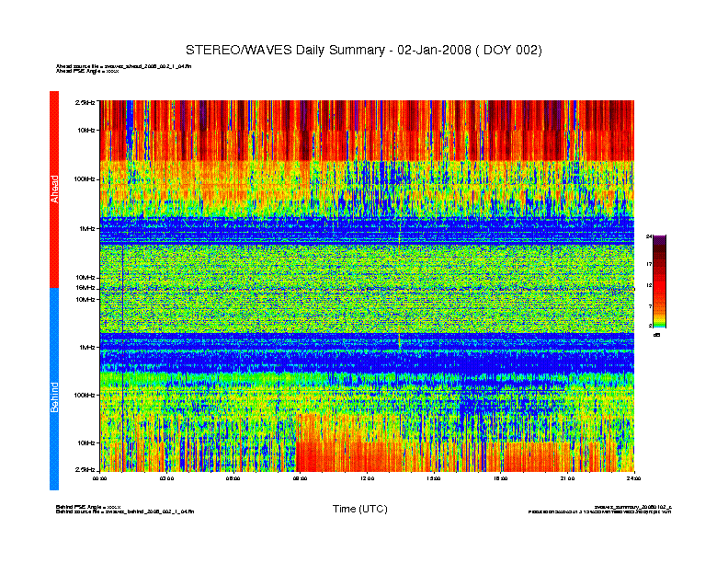Click the 10kHz label in the Ahead panel
Image resolution: width=728 pixels, height=563 pixels.
pos(86,131)
